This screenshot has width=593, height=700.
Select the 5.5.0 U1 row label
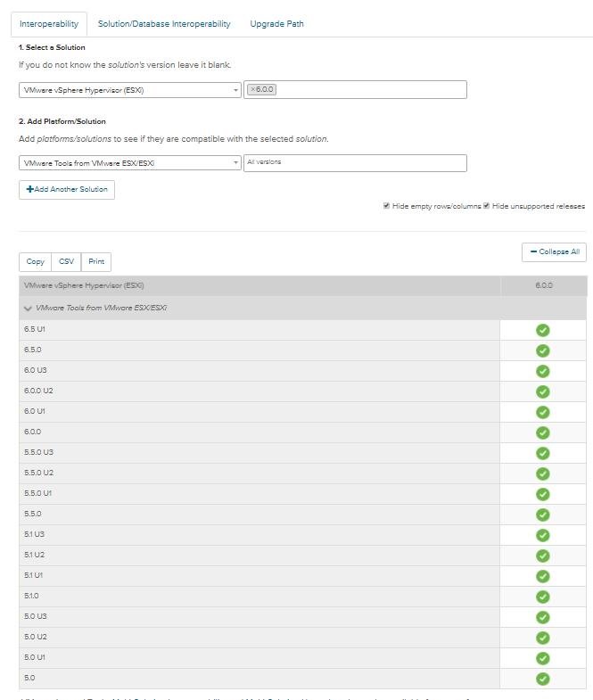coord(38,493)
